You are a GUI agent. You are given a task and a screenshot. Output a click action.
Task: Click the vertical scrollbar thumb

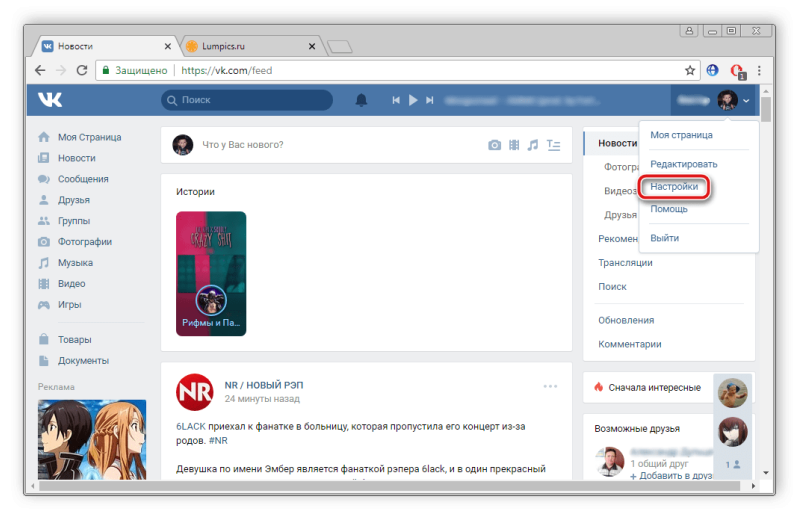pyautogui.click(x=766, y=109)
